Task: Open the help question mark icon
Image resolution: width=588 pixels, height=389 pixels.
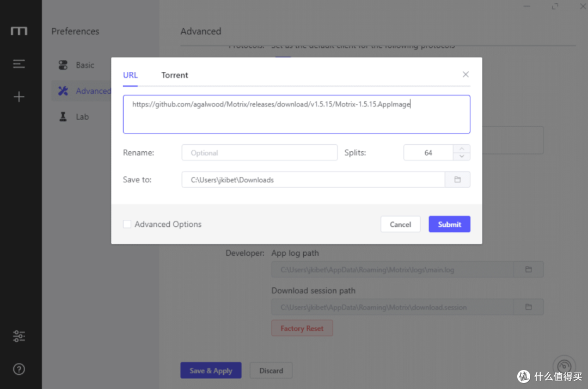Action: coord(19,369)
